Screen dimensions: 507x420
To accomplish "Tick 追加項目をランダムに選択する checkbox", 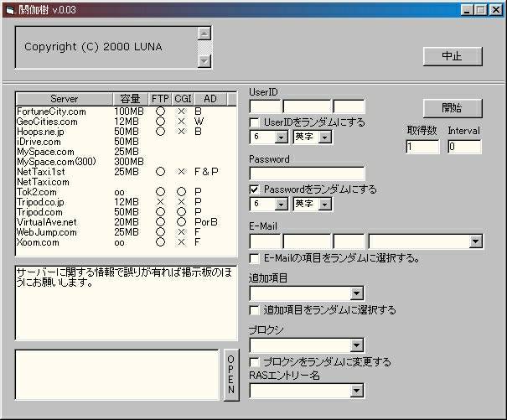I will click(255, 310).
